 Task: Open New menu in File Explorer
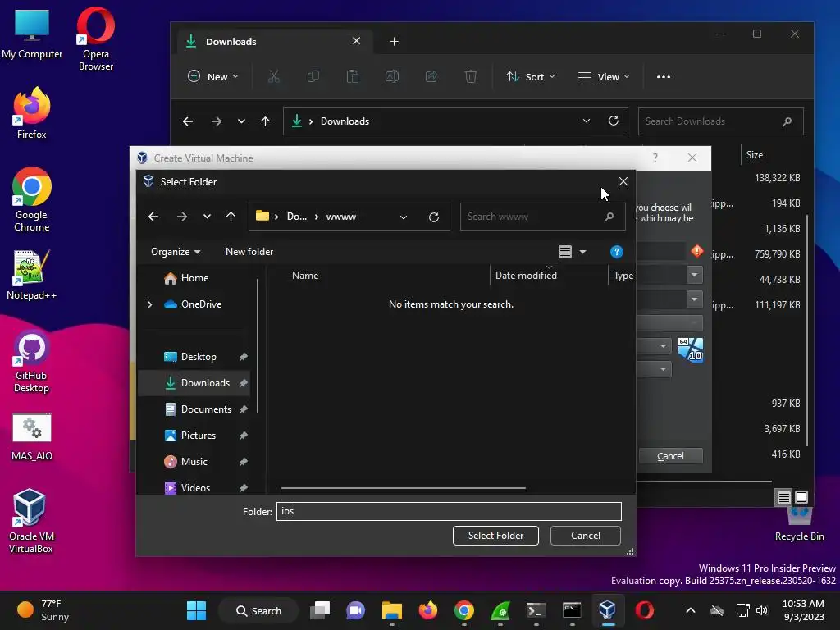click(212, 76)
